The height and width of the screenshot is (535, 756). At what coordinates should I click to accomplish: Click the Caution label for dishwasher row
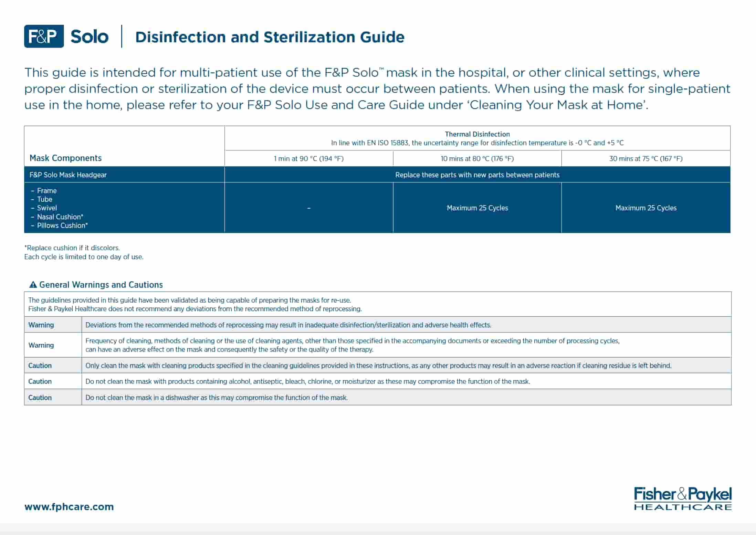[x=40, y=397]
